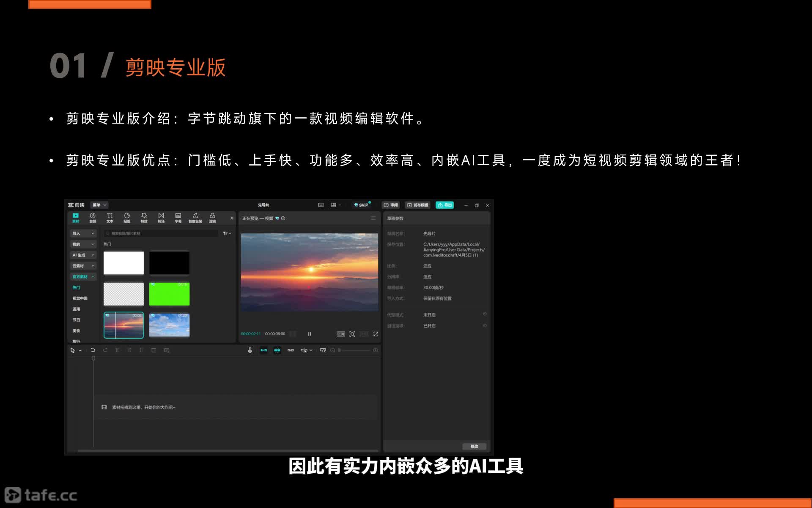Click the 导出 export button
Screen dimensions: 812x508
pos(445,205)
